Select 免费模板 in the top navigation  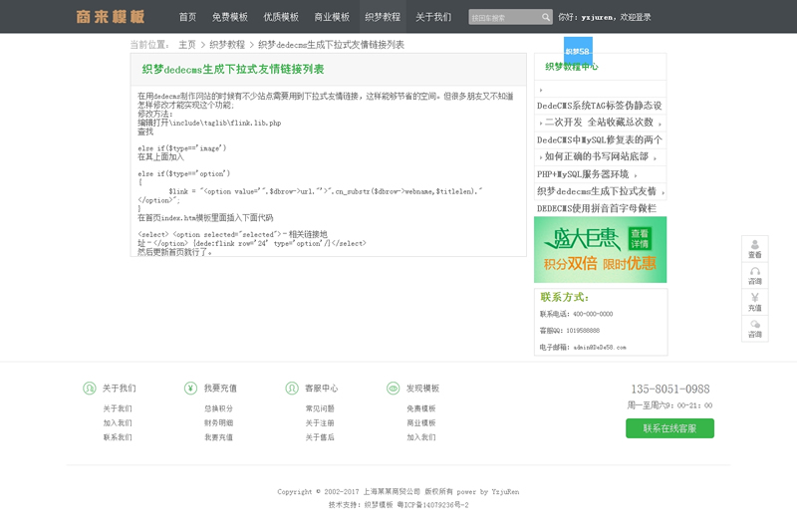230,17
